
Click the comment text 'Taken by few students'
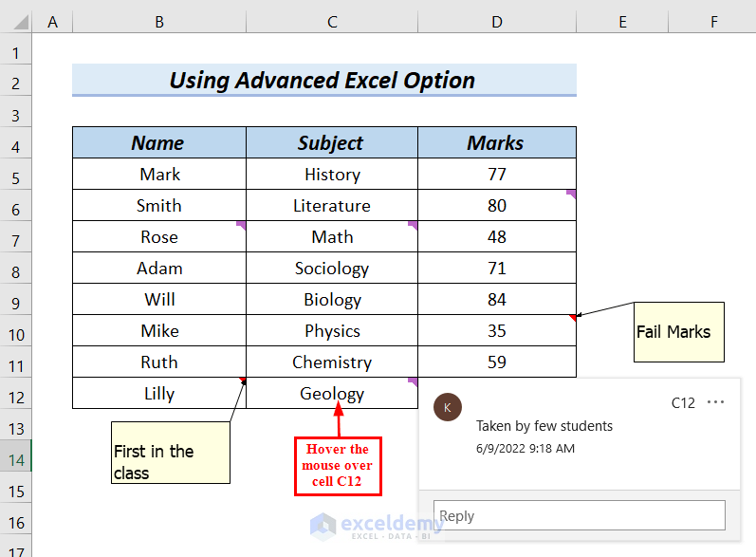pyautogui.click(x=544, y=426)
